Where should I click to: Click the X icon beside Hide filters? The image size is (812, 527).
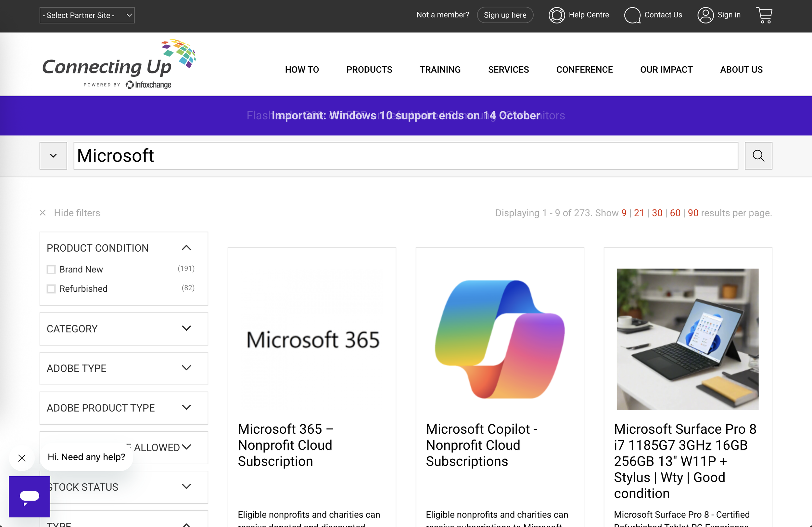point(43,213)
